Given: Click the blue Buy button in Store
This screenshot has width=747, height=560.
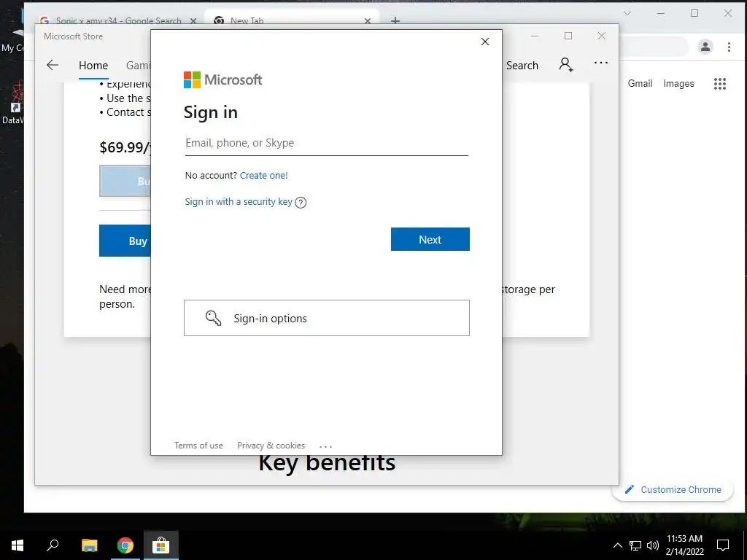Looking at the screenshot, I should click(125, 241).
